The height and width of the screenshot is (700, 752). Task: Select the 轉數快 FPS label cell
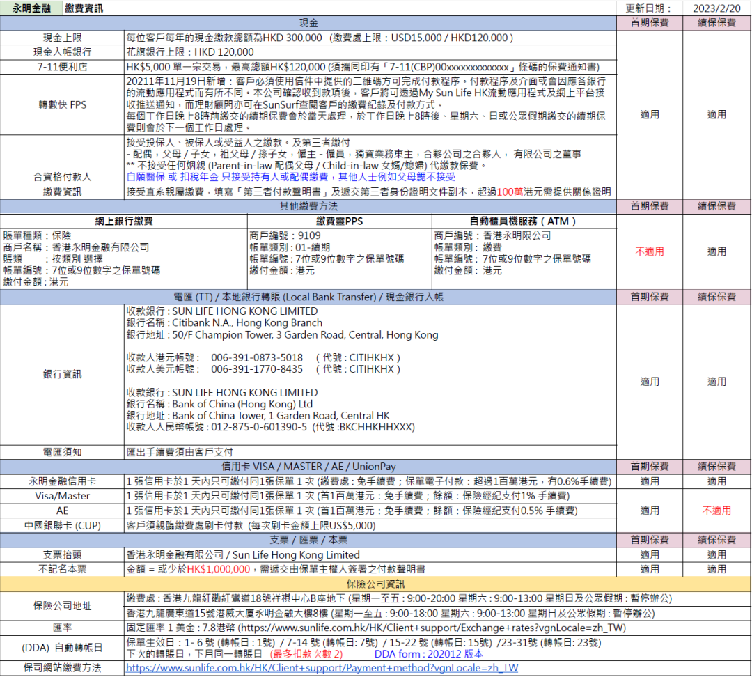pos(62,104)
